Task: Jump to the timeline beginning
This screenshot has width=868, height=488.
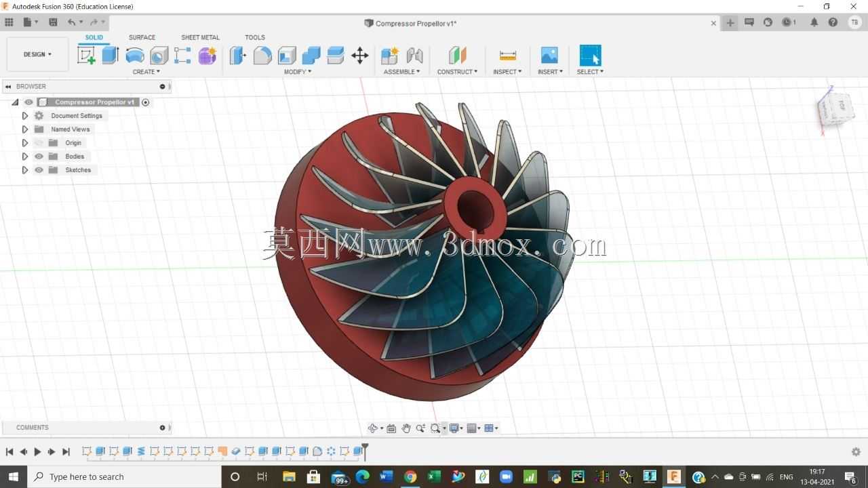Action: click(9, 451)
